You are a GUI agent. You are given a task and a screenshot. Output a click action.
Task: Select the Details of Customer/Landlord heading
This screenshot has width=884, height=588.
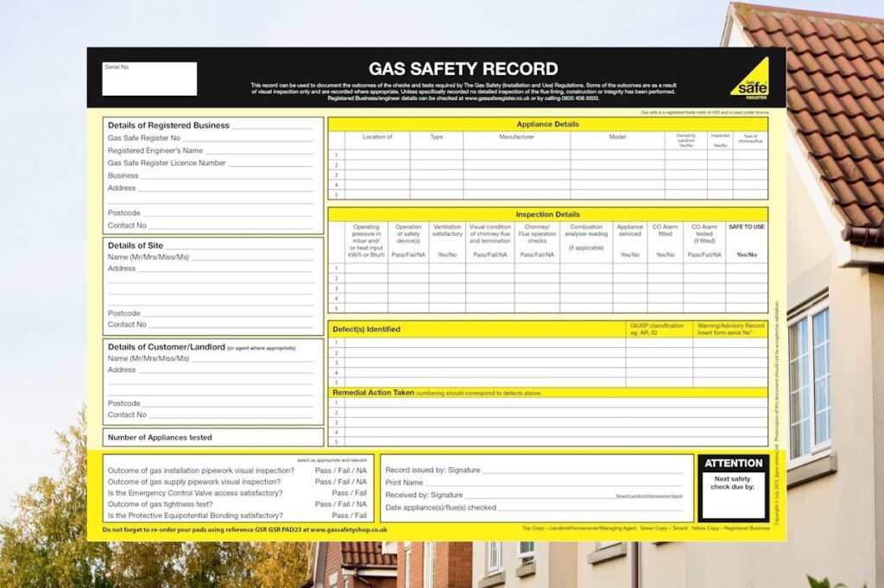167,347
